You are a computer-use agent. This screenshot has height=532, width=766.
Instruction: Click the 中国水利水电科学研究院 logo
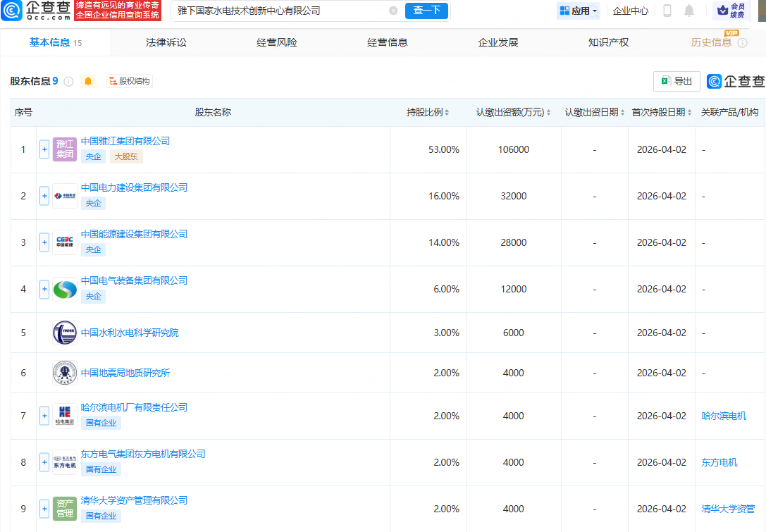pyautogui.click(x=65, y=333)
